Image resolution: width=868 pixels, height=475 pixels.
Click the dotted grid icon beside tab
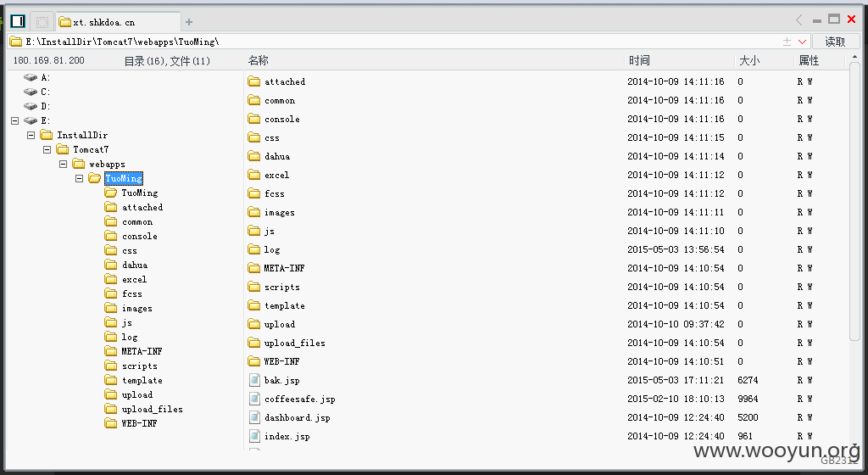(x=42, y=21)
